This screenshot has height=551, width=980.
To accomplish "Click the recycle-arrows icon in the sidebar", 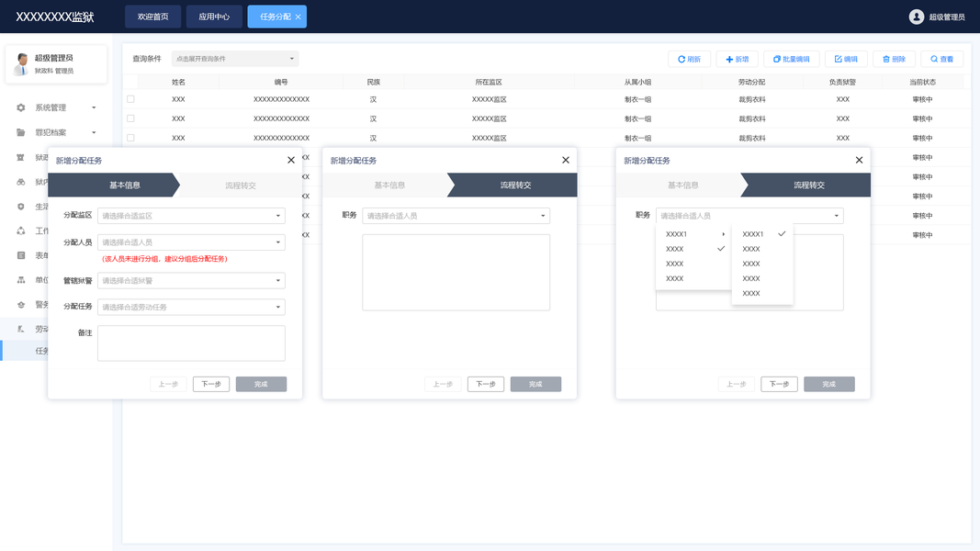I will [20, 231].
